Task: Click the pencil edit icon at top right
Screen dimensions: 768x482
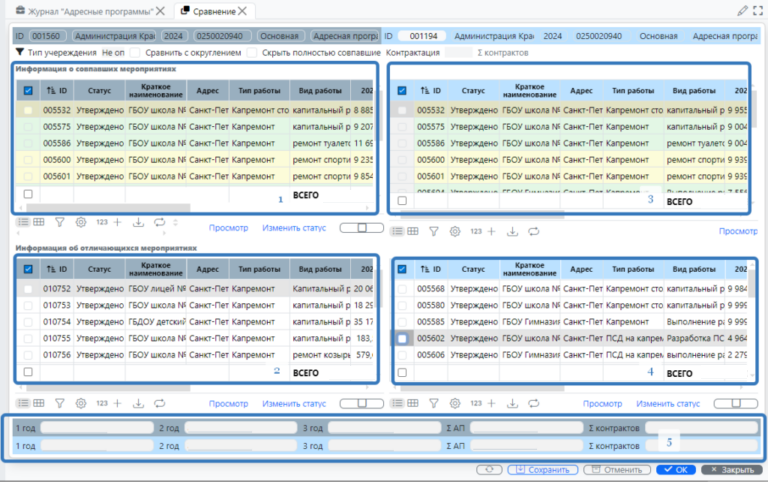Action: (742, 10)
